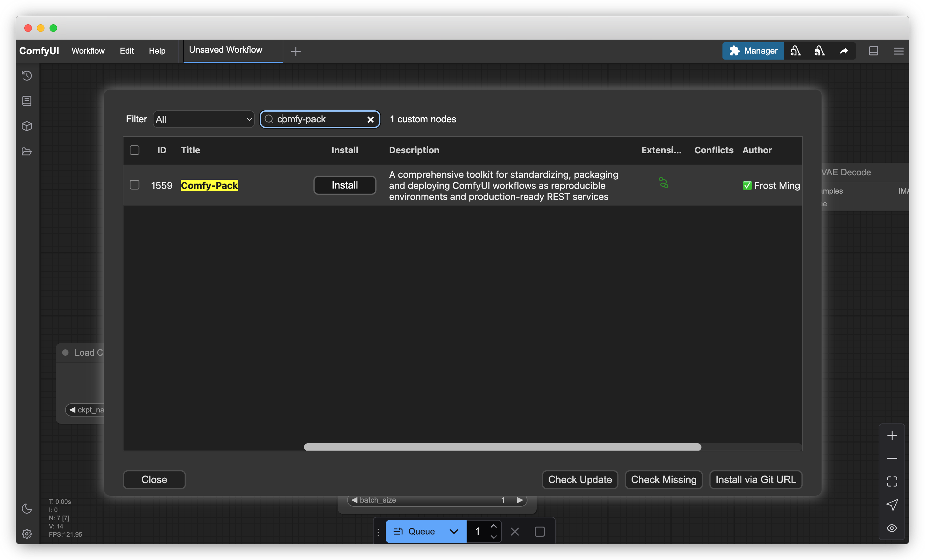Click Install via Git URL
Screen dimensions: 925x560
pyautogui.click(x=756, y=479)
